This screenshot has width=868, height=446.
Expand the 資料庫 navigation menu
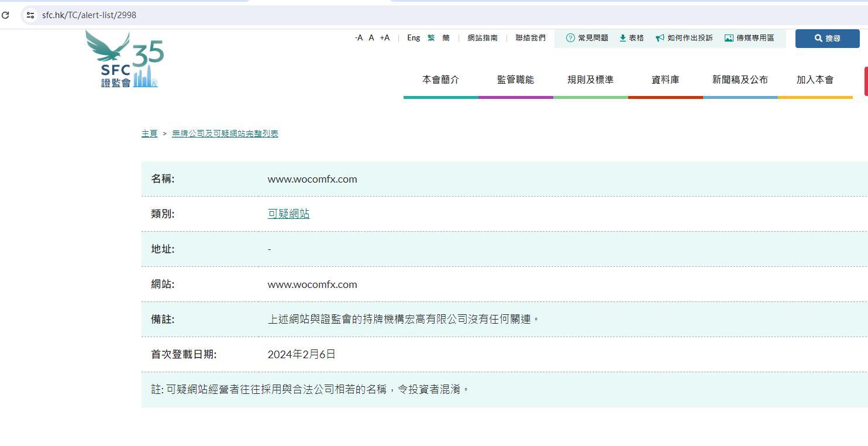pyautogui.click(x=665, y=80)
